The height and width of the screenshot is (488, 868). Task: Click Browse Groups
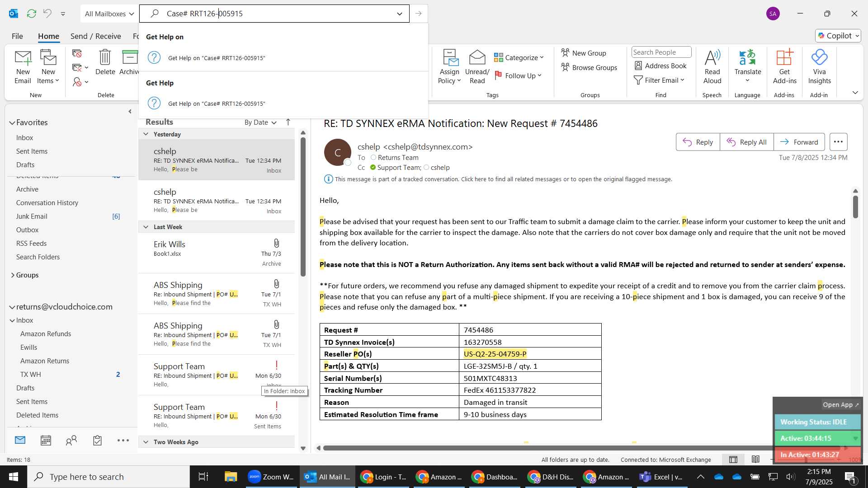point(589,67)
